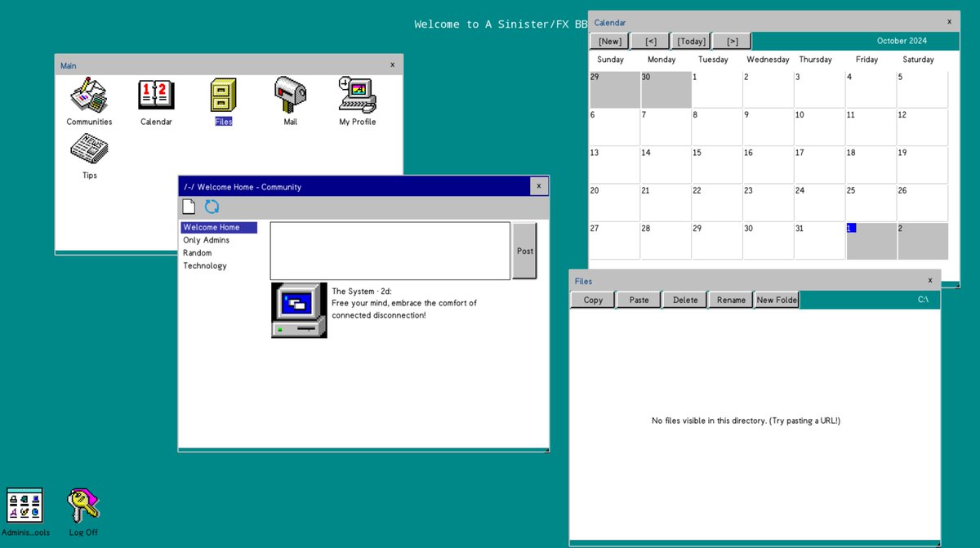Open the Files cabinet icon in Main

click(224, 96)
